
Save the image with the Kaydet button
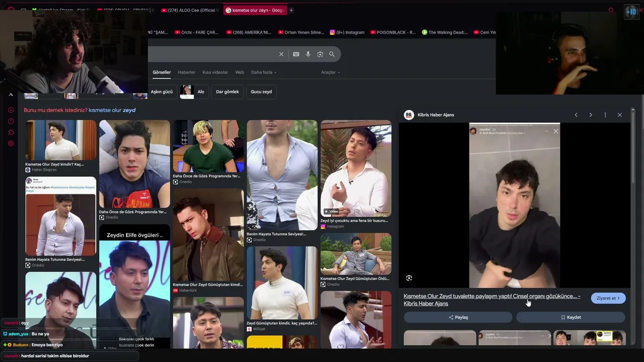(x=571, y=317)
